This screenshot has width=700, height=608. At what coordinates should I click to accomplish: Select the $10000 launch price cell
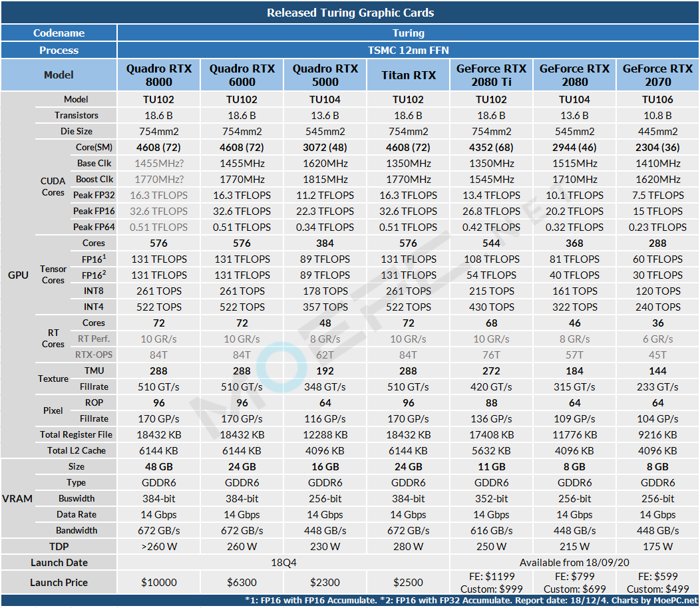pos(158,582)
